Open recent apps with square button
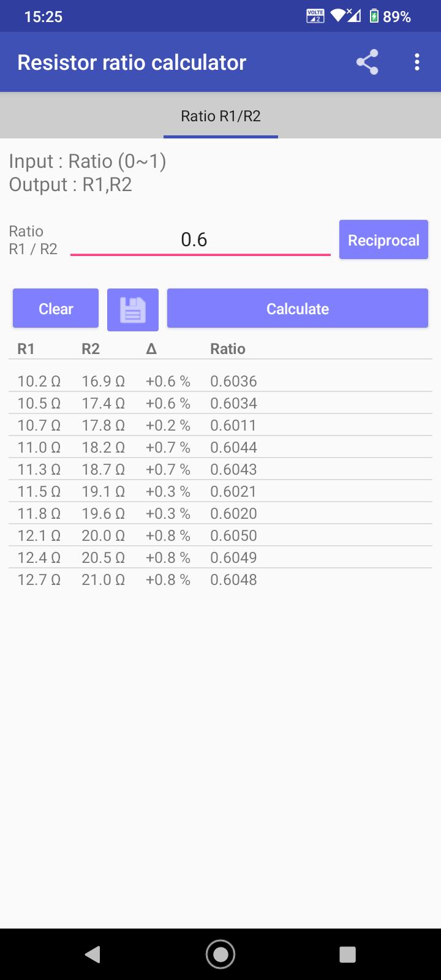 tap(347, 954)
